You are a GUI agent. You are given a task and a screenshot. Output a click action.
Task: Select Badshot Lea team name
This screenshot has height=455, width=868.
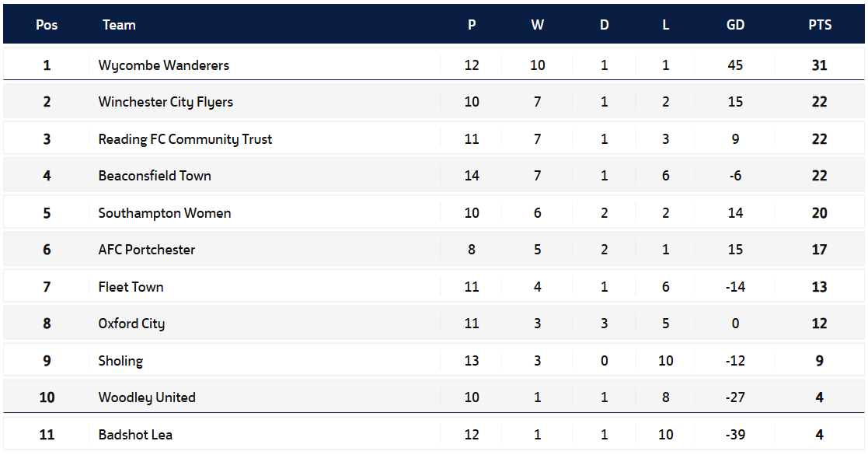click(x=135, y=435)
